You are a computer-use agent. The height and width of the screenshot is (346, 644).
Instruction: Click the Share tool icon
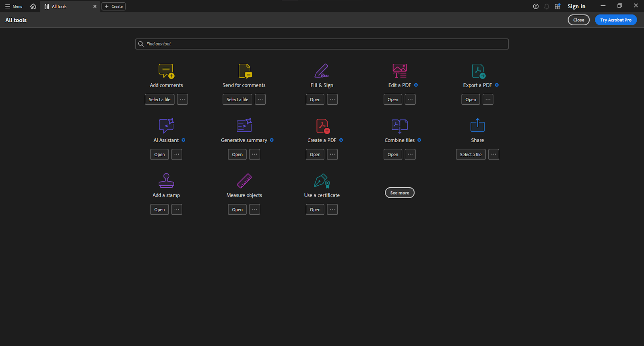pos(477,125)
